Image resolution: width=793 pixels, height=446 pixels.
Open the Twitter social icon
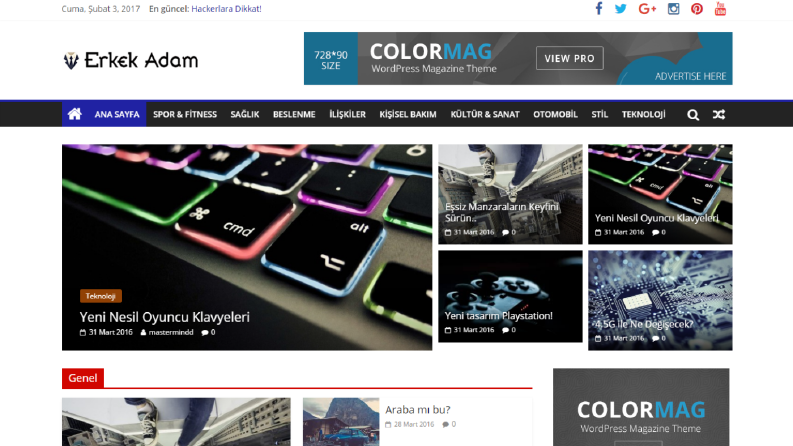(621, 9)
